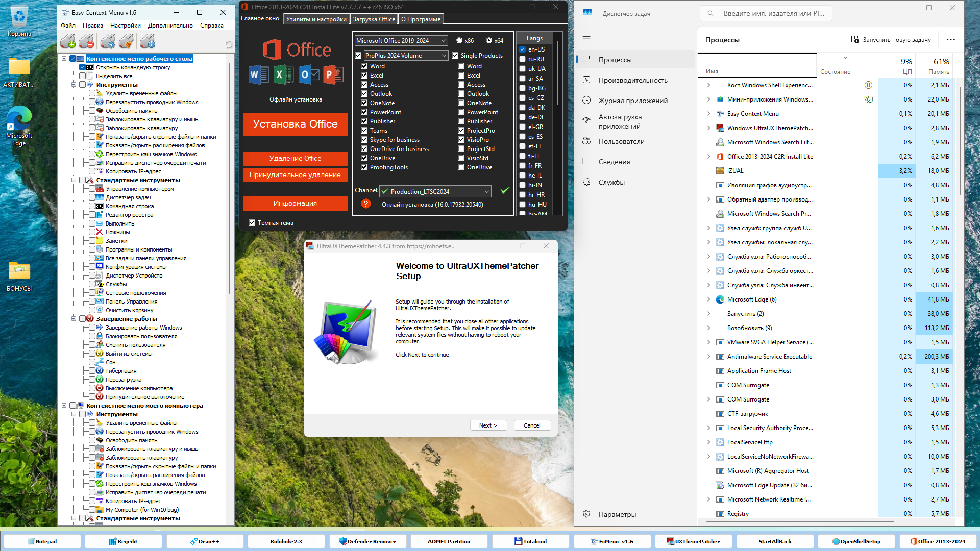Uncheck the Темная тема checkbox
The image size is (980, 551).
(x=252, y=223)
